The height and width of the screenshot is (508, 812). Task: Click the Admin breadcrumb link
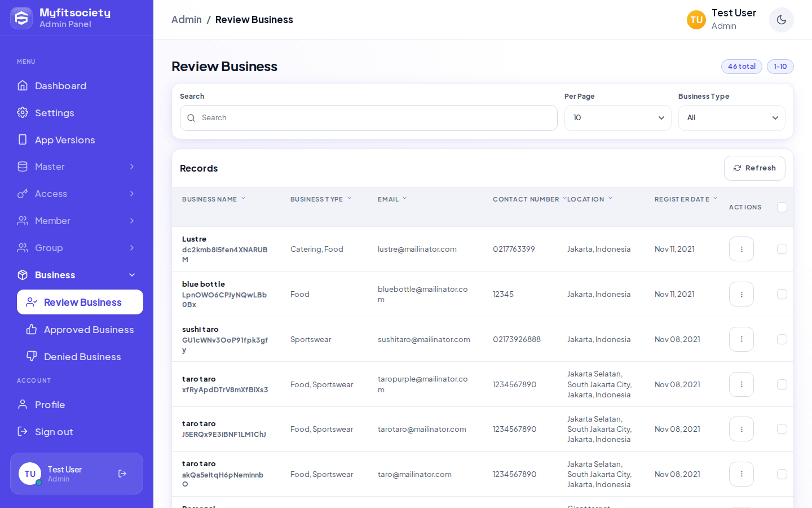[187, 20]
